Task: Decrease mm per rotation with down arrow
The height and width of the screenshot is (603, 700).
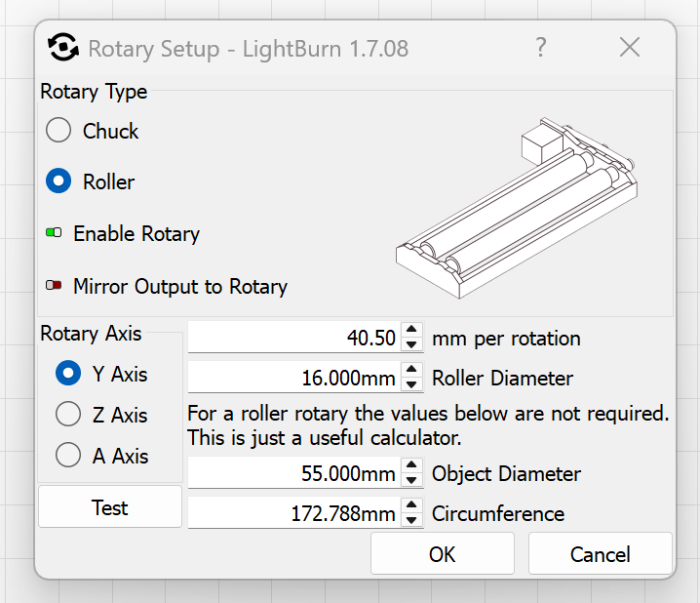Action: 412,344
